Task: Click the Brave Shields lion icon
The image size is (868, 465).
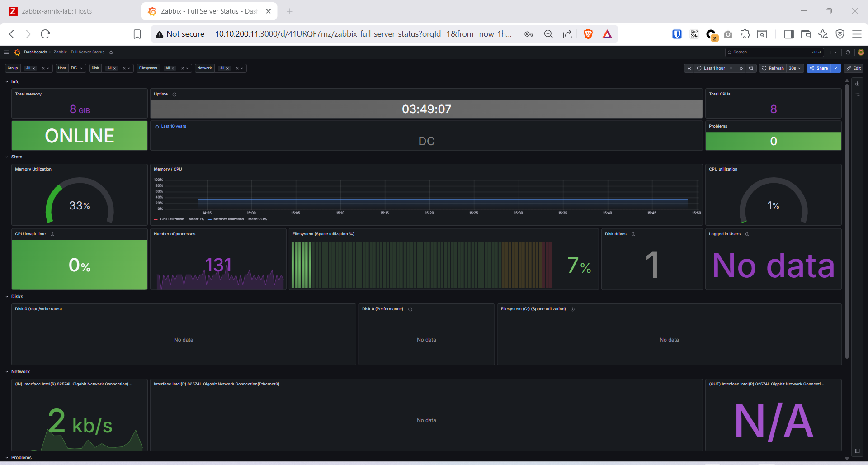Action: pyautogui.click(x=588, y=34)
